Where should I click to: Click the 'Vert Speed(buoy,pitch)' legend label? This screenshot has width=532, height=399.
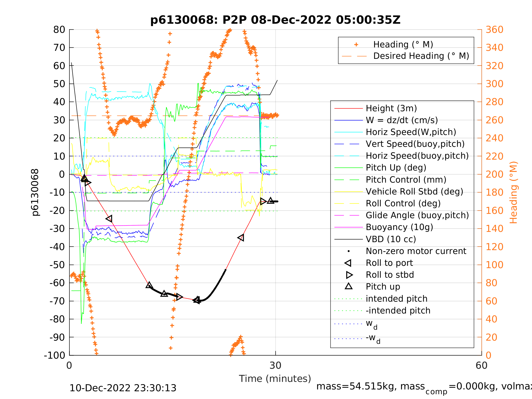pyautogui.click(x=415, y=144)
